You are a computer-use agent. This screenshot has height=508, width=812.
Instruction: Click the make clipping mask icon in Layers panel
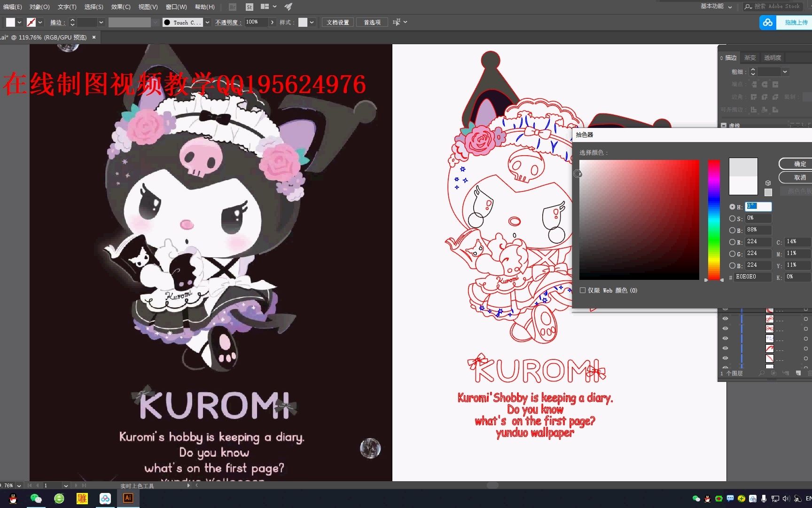[x=773, y=373]
